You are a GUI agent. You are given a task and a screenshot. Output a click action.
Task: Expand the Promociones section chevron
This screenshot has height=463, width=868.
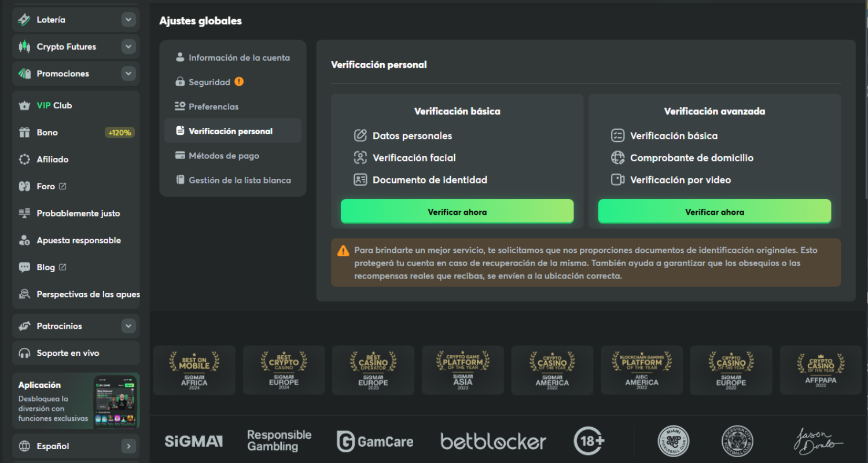128,74
